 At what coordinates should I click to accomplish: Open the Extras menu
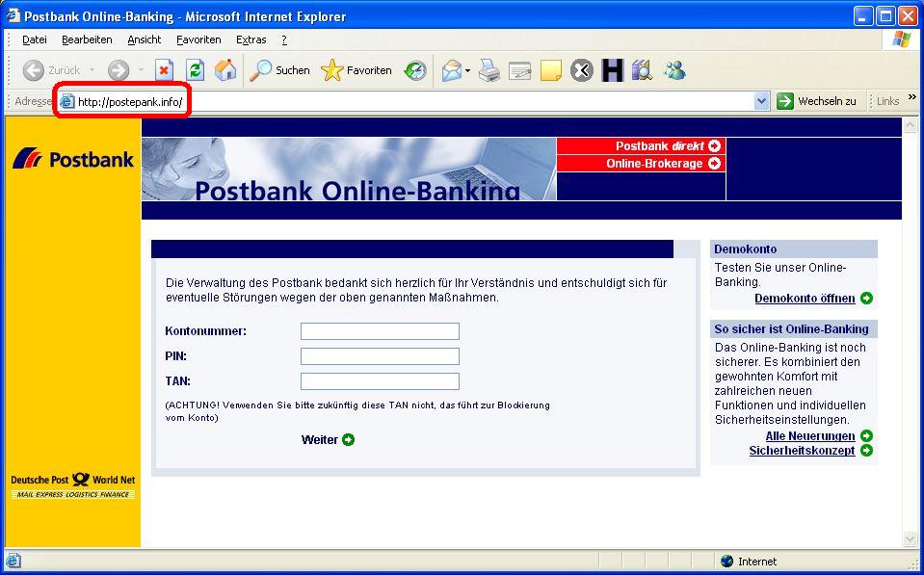pos(251,40)
